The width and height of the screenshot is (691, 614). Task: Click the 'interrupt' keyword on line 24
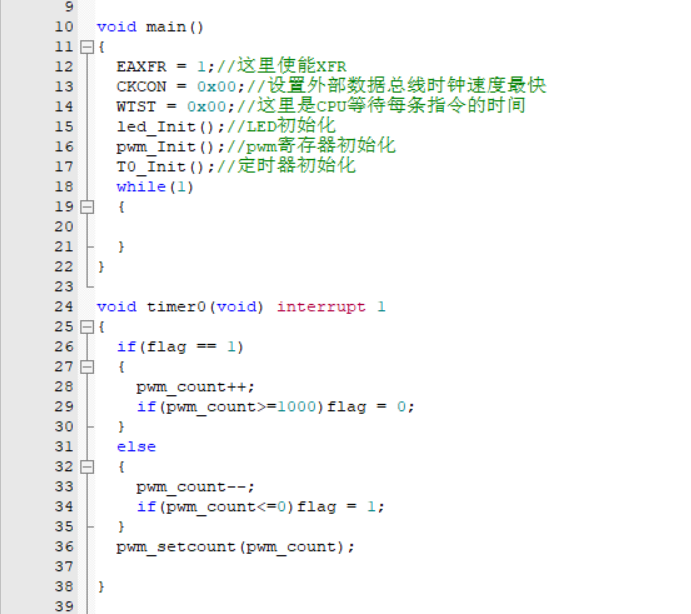[x=321, y=307]
